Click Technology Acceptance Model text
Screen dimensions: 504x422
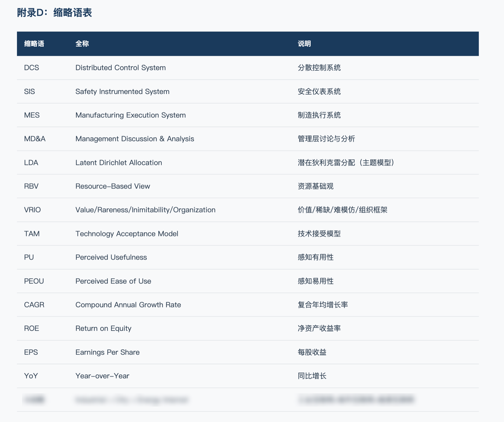[x=127, y=234]
